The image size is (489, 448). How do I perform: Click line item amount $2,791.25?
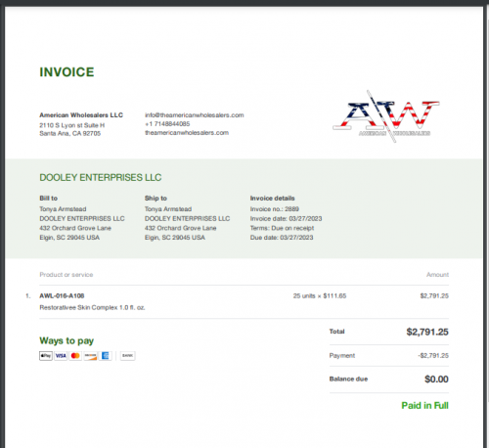pyautogui.click(x=434, y=295)
